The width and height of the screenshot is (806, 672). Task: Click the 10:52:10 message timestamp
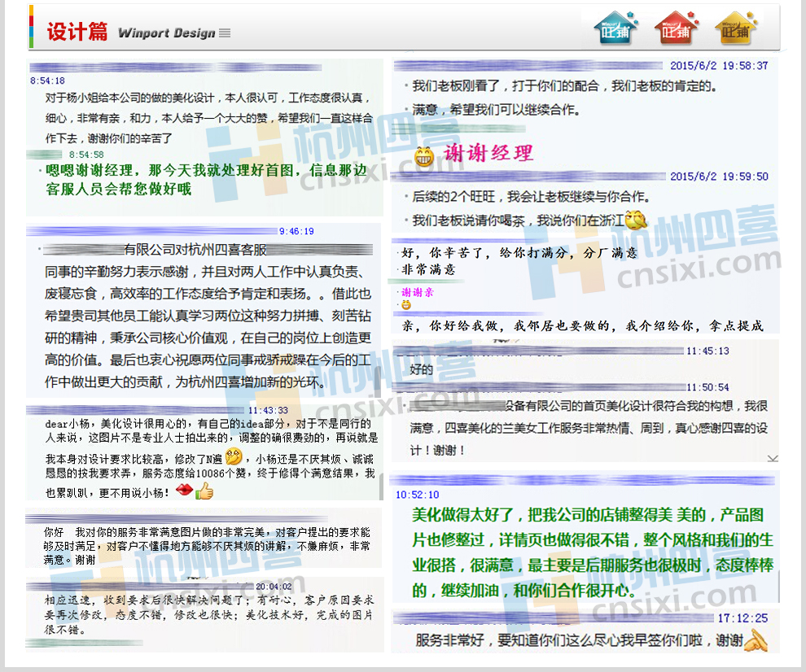[417, 495]
